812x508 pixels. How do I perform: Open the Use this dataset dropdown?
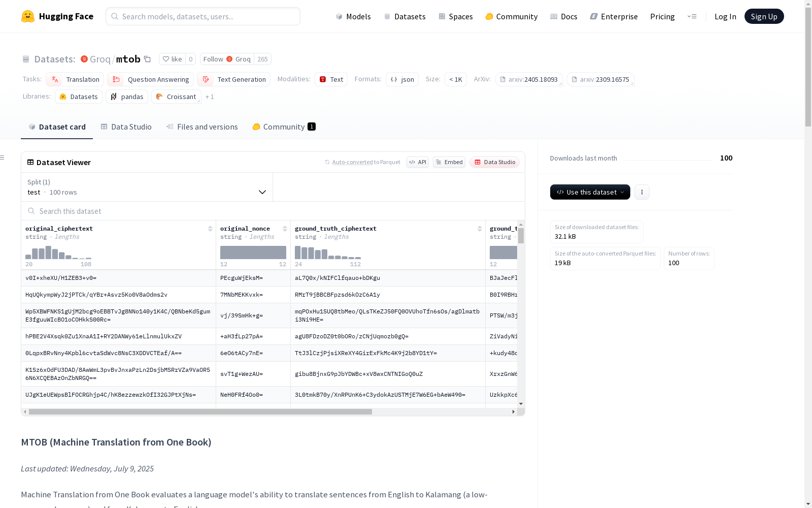click(590, 192)
